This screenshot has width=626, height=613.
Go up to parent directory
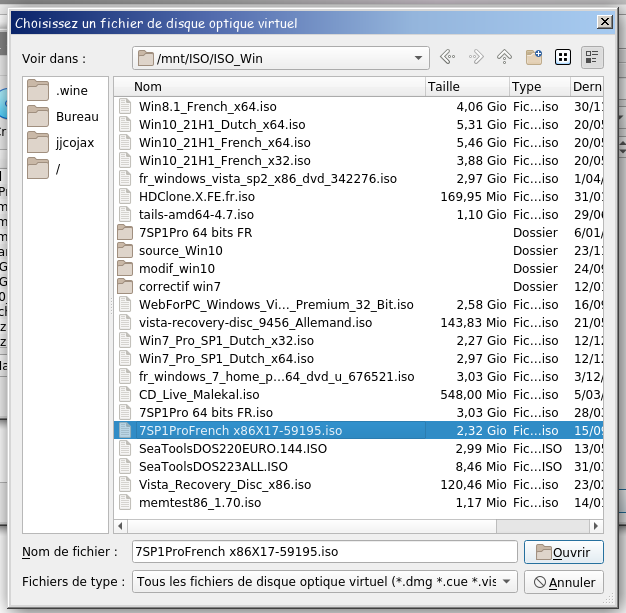pyautogui.click(x=505, y=57)
